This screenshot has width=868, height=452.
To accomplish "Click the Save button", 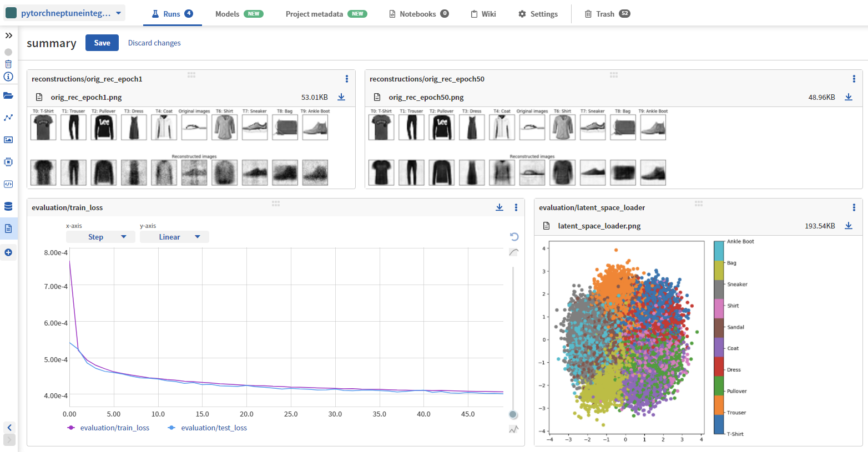I will pyautogui.click(x=102, y=43).
